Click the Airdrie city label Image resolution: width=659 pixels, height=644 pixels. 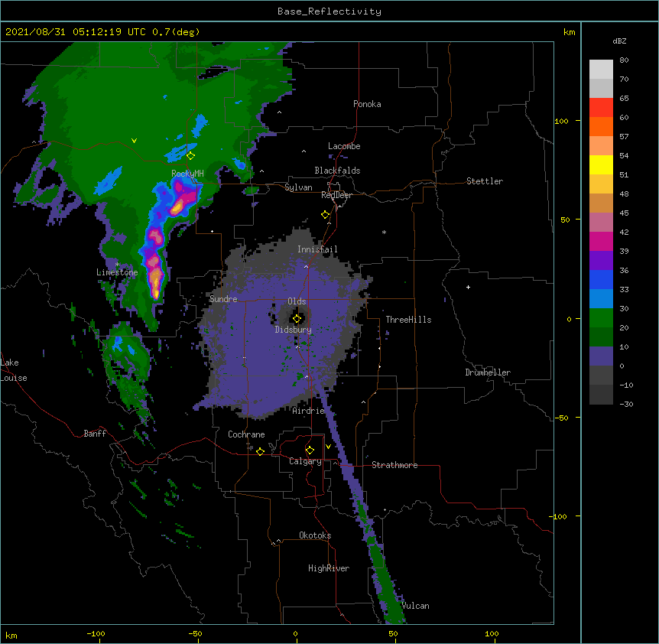coord(308,411)
